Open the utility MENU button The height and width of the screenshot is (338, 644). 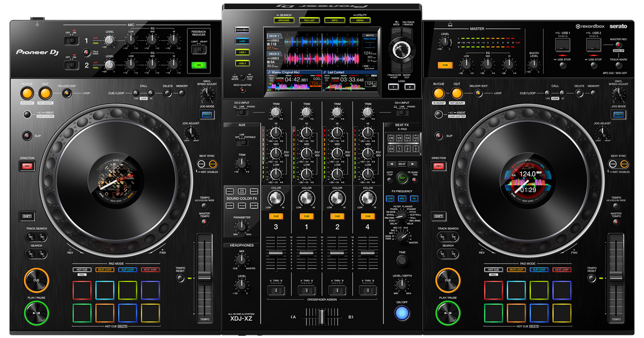click(x=360, y=20)
